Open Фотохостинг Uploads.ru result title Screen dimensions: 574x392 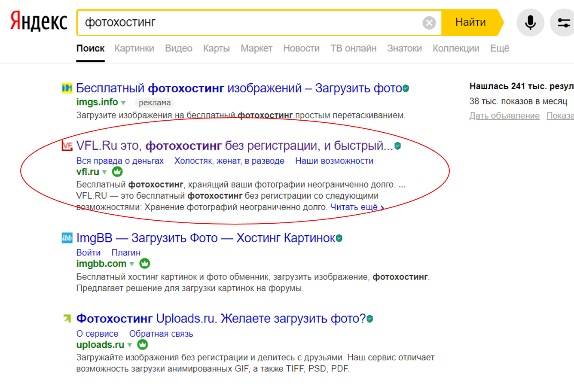coord(221,319)
